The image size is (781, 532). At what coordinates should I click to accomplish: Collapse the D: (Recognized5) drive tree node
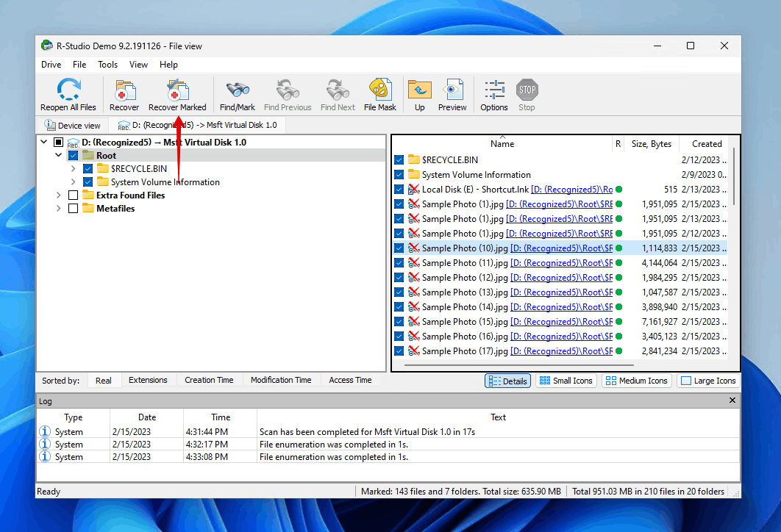[x=44, y=142]
